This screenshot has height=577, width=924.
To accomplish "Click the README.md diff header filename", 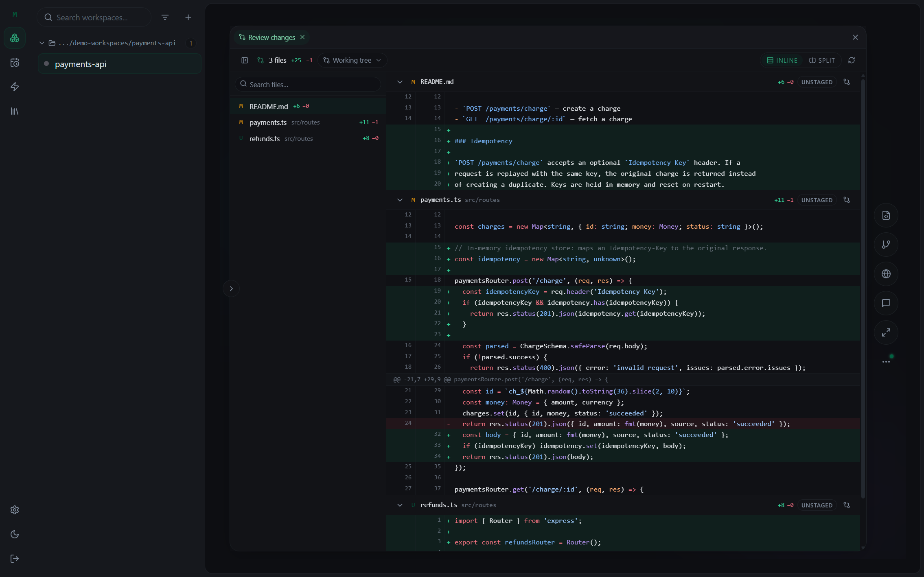I will (x=437, y=82).
